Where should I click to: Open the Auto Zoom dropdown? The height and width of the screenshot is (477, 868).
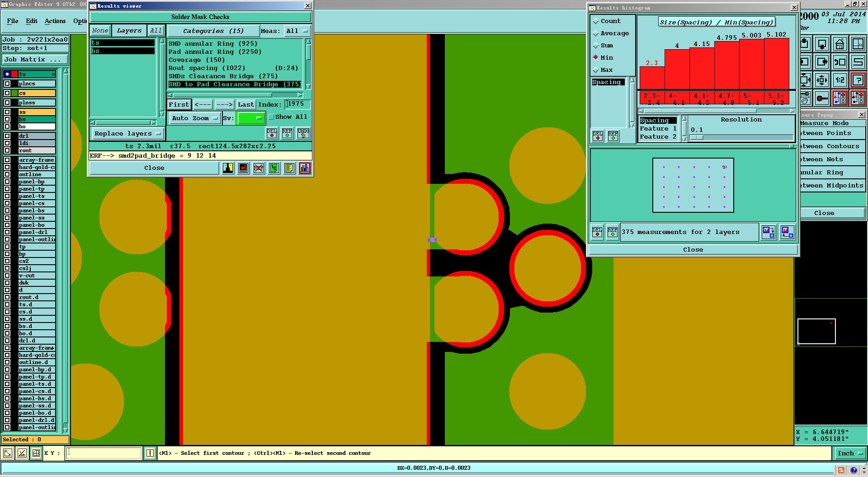point(194,118)
